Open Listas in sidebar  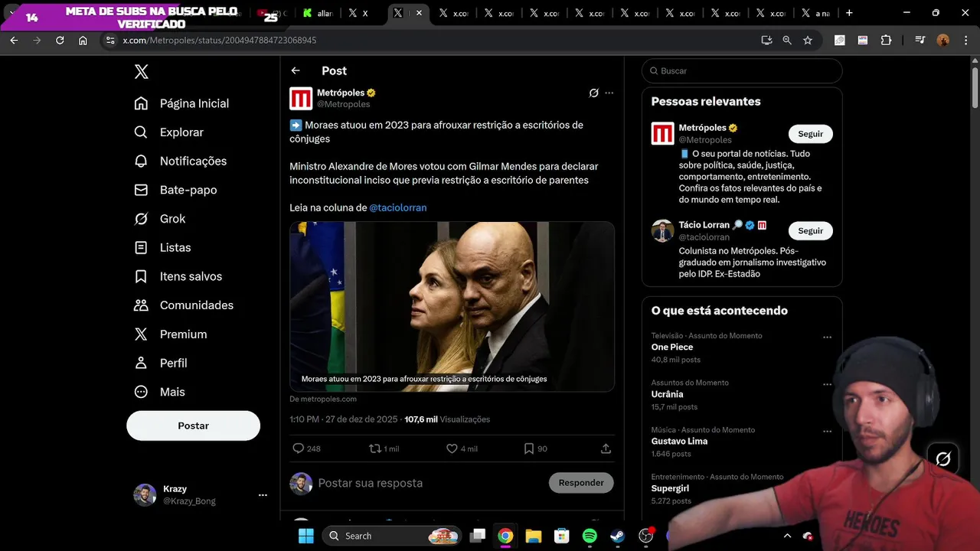(162, 248)
